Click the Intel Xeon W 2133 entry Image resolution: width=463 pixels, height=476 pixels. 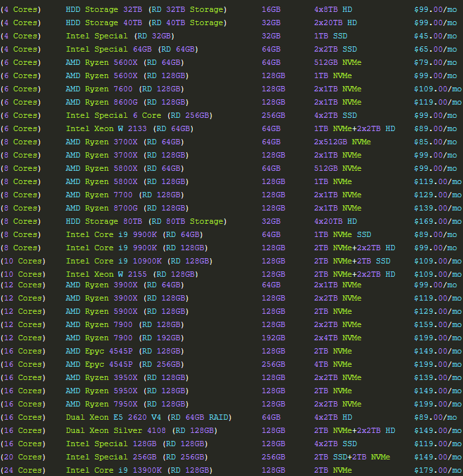(x=129, y=129)
